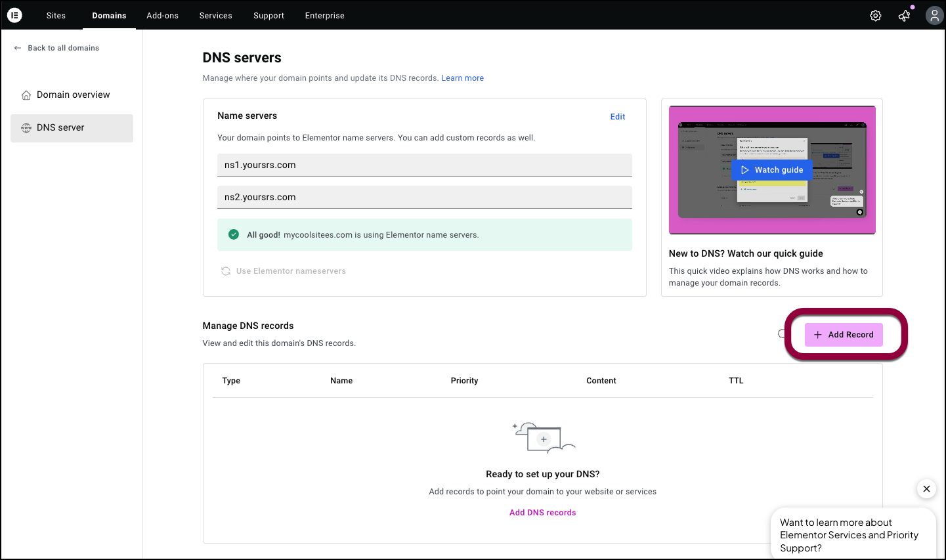Click the Add DNS records link
Viewport: 946px width, 560px height.
pyautogui.click(x=542, y=513)
